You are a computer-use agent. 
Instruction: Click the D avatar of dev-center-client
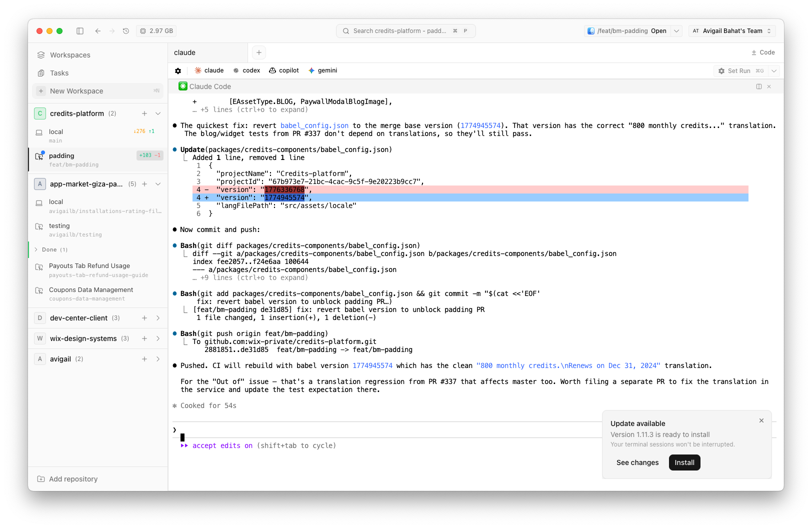coord(40,318)
